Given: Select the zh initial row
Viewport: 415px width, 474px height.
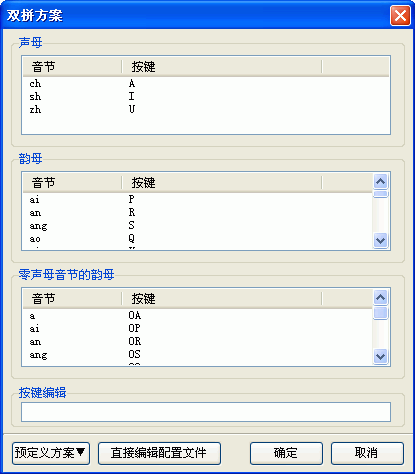Looking at the screenshot, I should [206, 109].
